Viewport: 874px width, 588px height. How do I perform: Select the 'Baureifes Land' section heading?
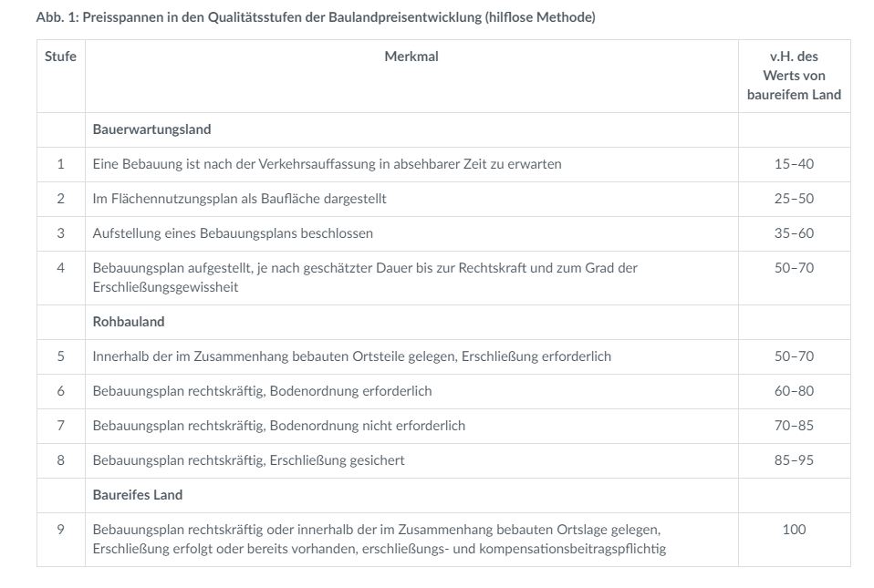click(138, 495)
